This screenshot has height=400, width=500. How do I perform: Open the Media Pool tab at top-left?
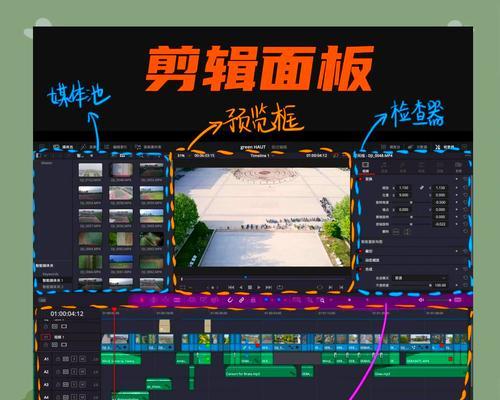64,147
